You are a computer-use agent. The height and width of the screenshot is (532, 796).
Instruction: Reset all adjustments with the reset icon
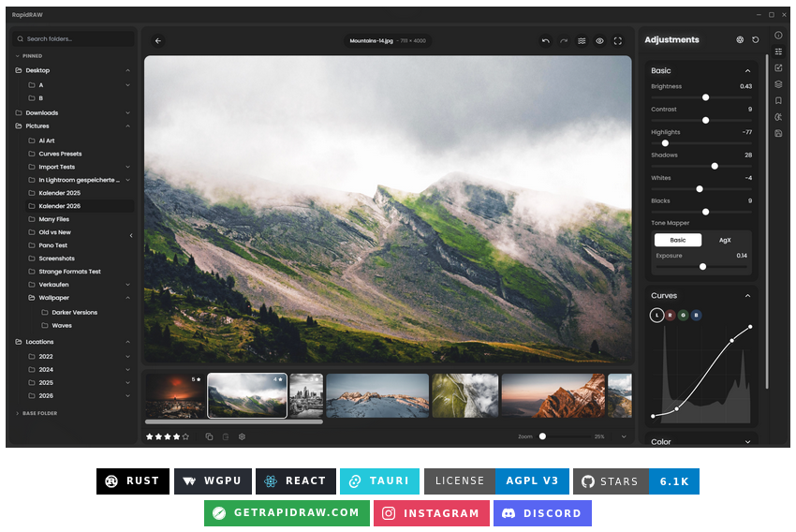point(756,40)
